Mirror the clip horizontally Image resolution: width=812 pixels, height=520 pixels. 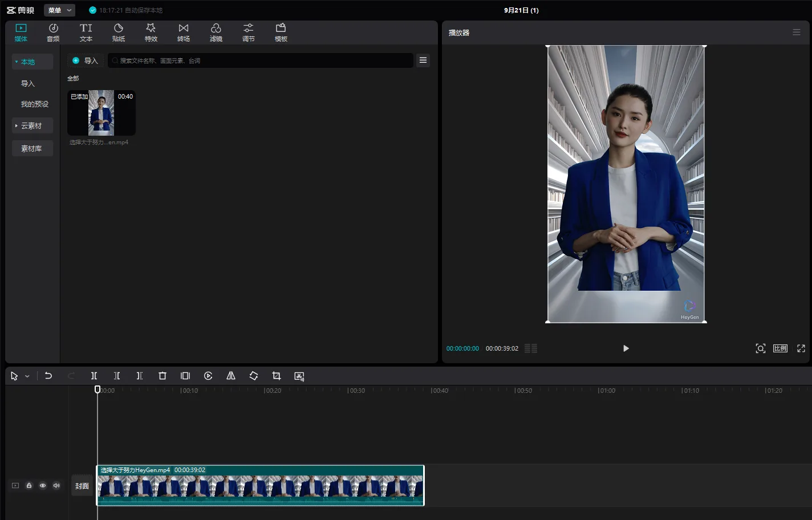[231, 376]
